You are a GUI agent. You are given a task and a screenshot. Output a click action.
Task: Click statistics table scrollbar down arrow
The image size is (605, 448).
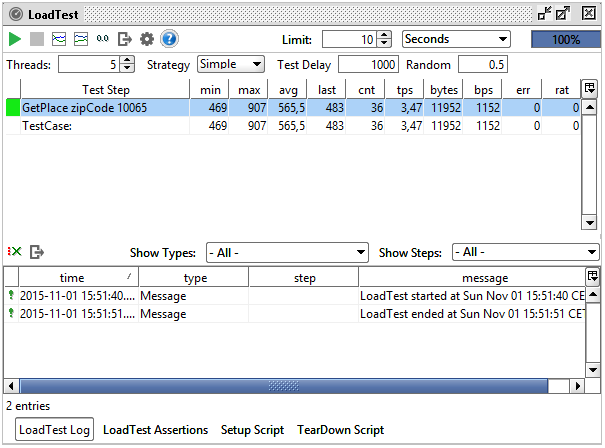(x=589, y=222)
